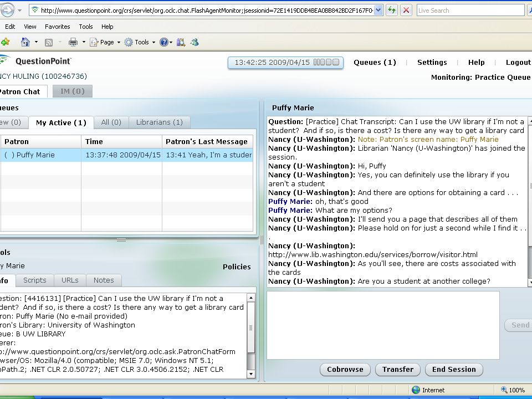
Task: Expand the Print options dropdown arrow
Action: pos(84,43)
